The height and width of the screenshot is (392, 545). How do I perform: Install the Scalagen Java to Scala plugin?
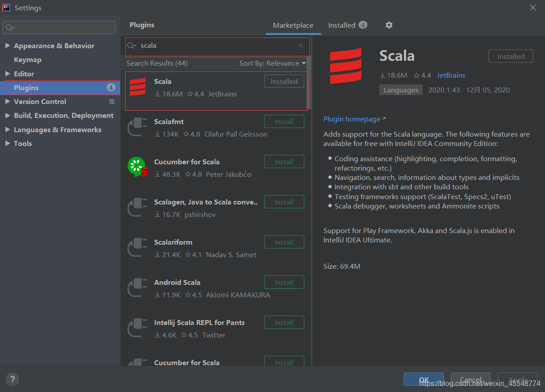pyautogui.click(x=284, y=202)
